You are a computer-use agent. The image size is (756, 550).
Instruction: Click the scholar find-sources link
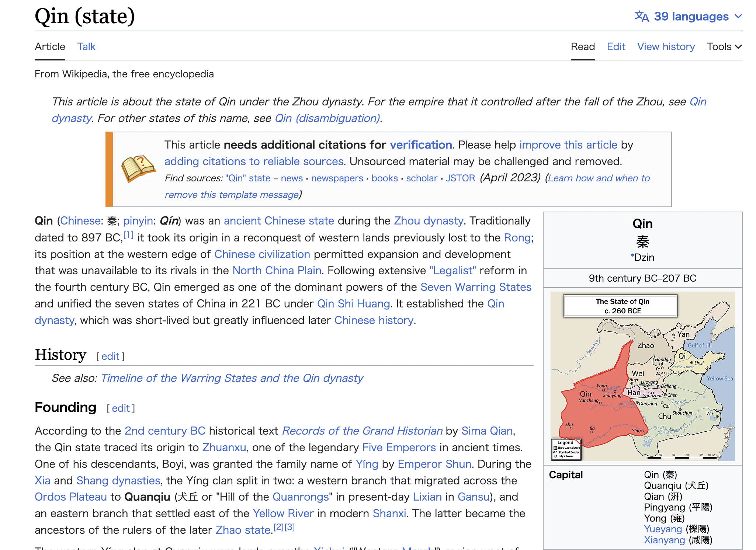tap(422, 178)
